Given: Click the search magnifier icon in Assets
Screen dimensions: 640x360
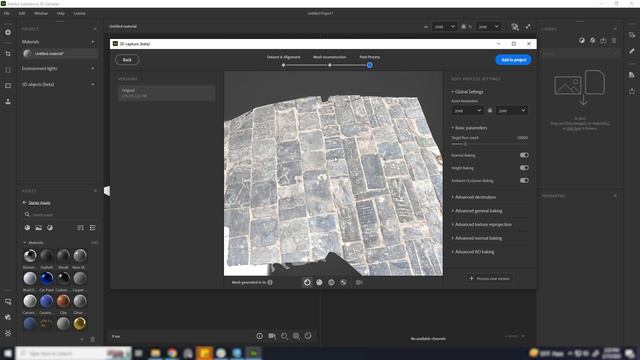Looking at the screenshot, I should 27,214.
